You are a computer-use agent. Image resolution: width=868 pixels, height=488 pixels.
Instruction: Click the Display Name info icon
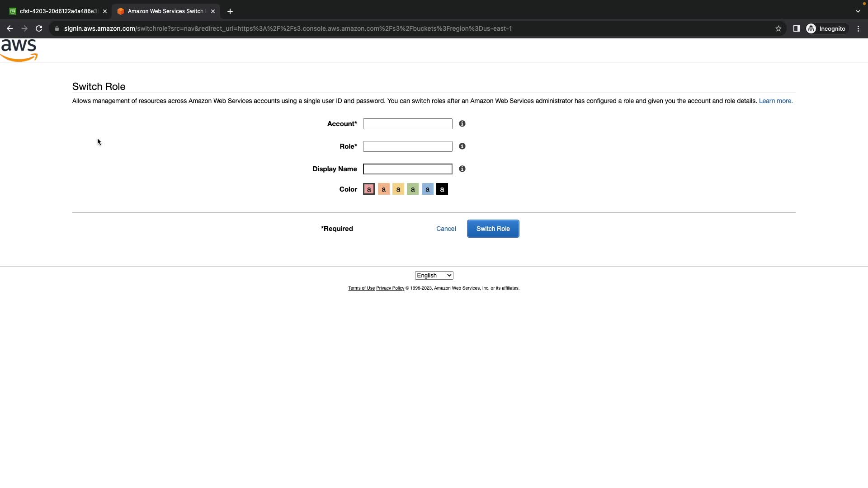pos(462,169)
